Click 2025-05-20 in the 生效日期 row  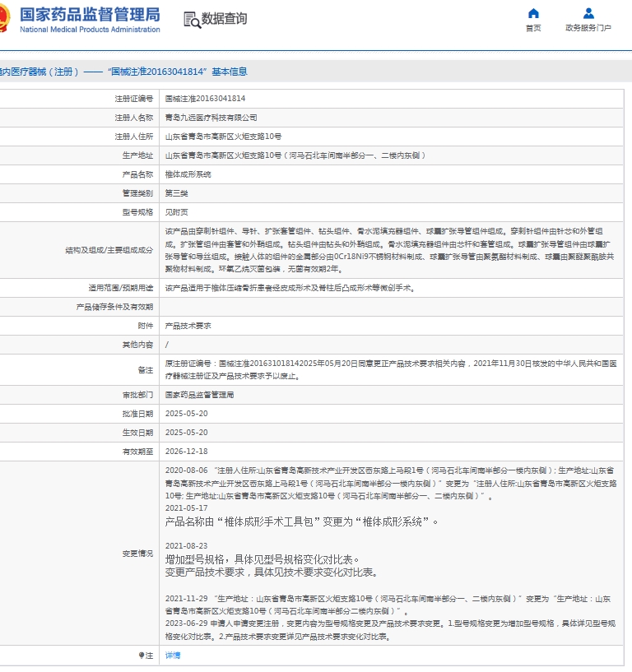pyautogui.click(x=187, y=433)
